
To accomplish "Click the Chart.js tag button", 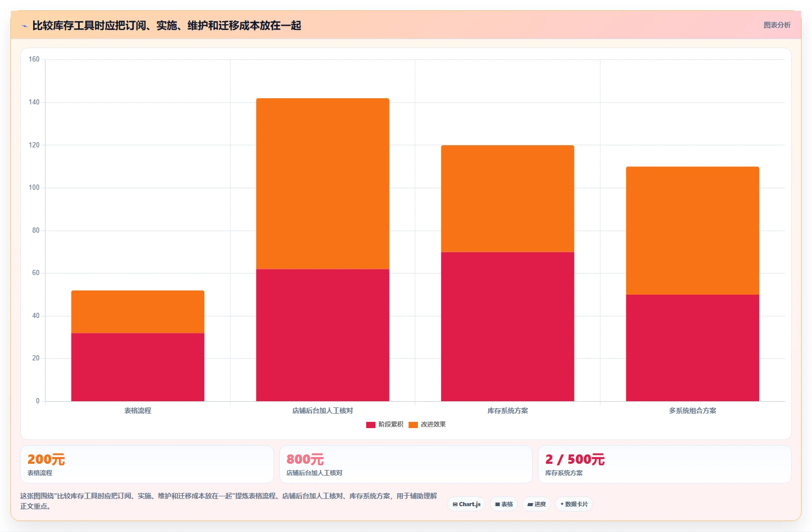I will point(467,504).
